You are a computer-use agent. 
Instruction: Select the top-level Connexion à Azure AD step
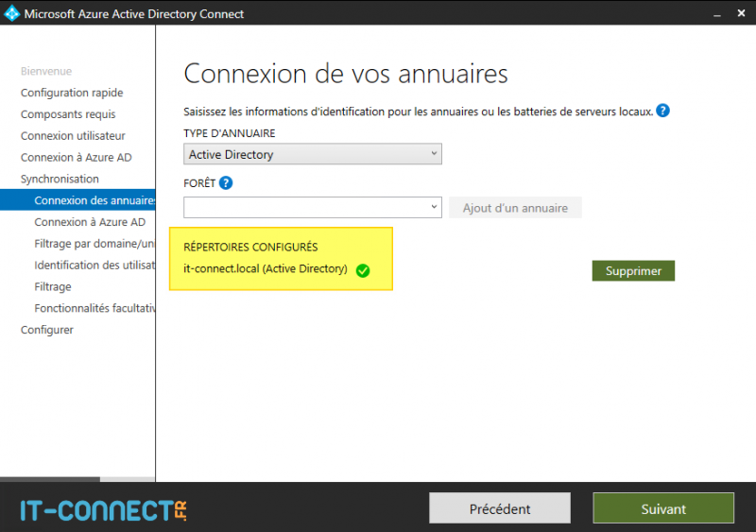click(x=76, y=158)
